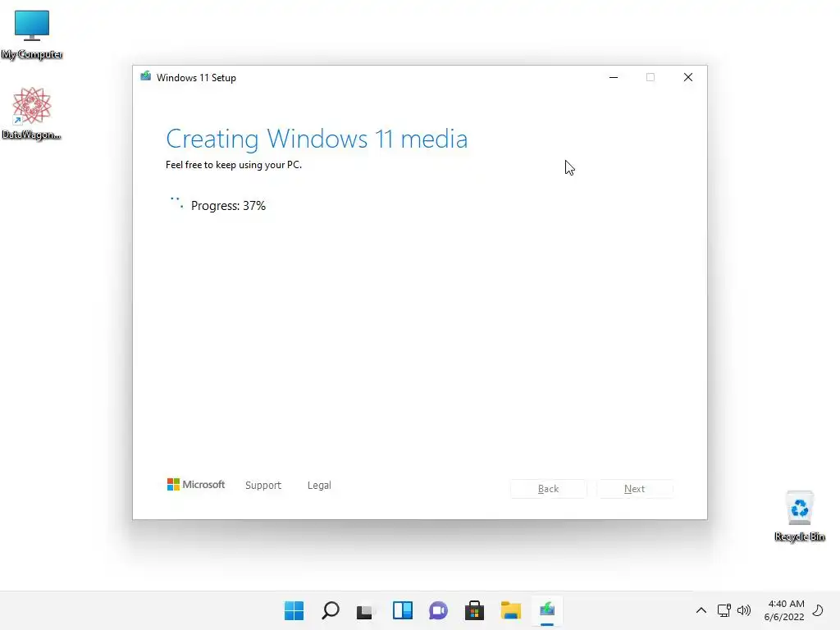The image size is (840, 630).
Task: Close the Windows 11 Setup window
Action: 688,77
